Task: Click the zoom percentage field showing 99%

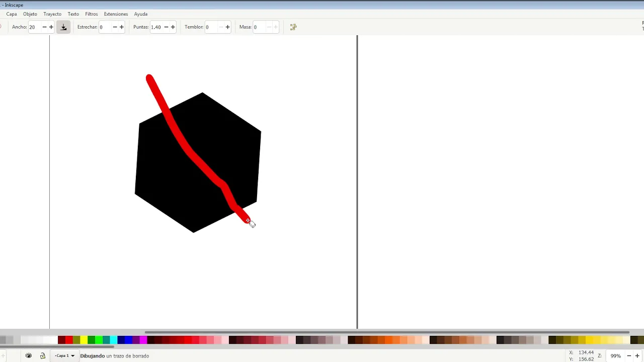Action: coord(615,356)
